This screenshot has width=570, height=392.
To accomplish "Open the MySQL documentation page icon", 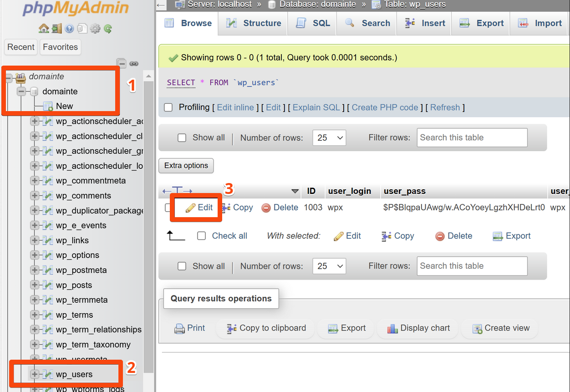I will pyautogui.click(x=82, y=29).
